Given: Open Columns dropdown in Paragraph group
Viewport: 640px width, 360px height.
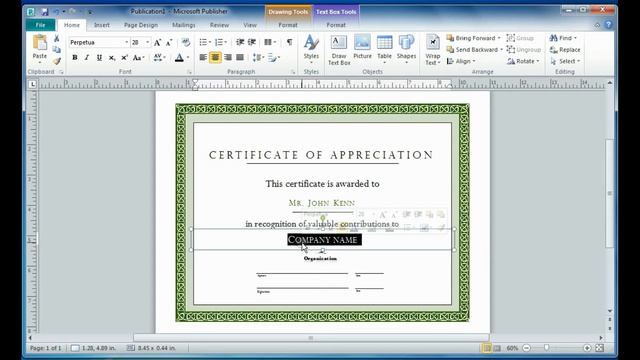Looking at the screenshot, I should 270,42.
